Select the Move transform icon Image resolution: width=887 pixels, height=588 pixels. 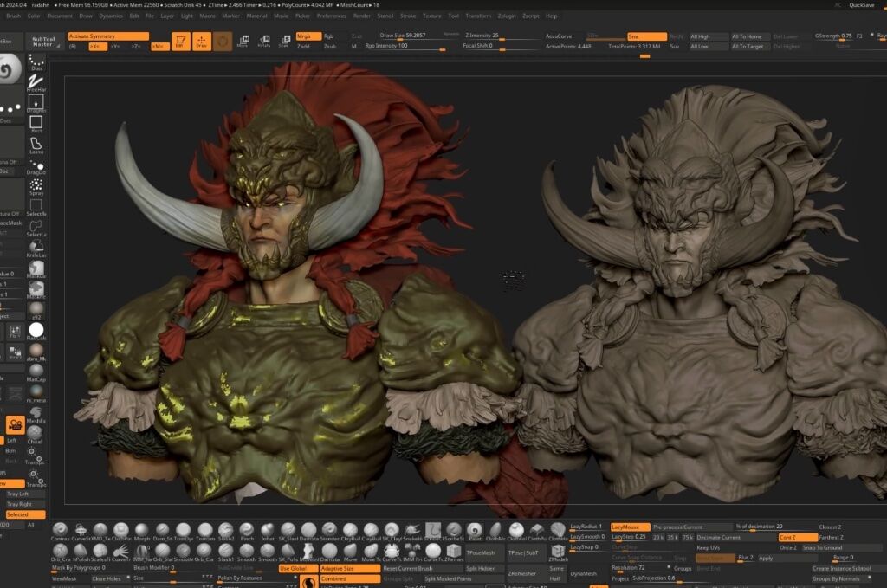coord(243,41)
